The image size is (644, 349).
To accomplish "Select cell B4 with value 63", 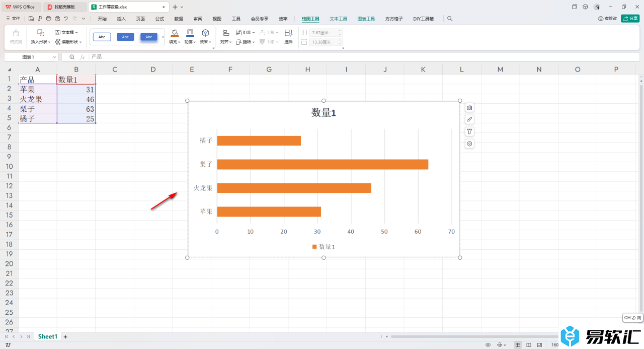I will point(76,109).
